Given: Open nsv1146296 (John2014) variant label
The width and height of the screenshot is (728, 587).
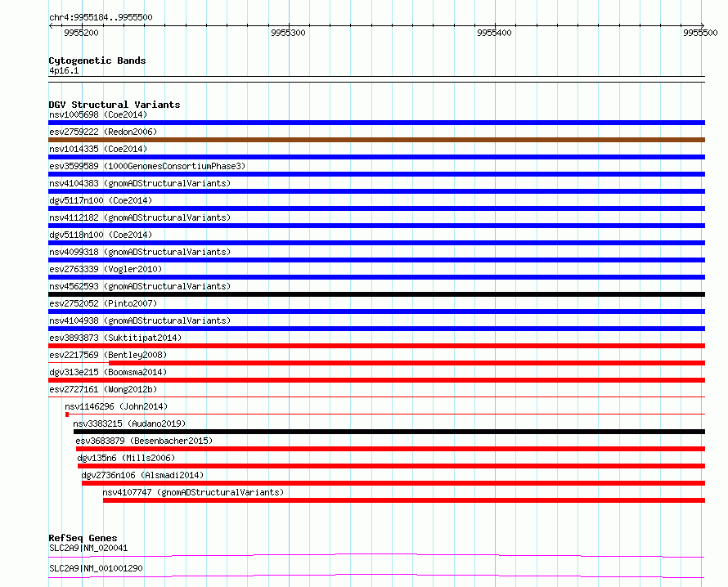Looking at the screenshot, I should point(116,406).
